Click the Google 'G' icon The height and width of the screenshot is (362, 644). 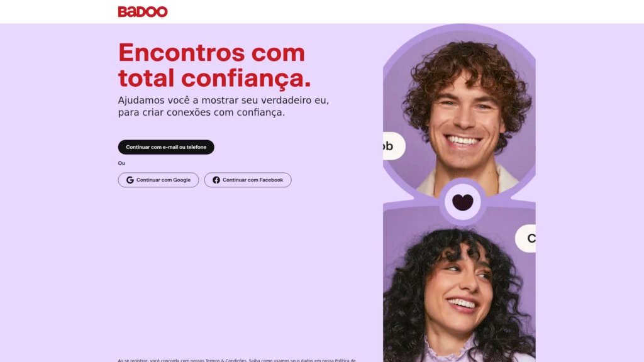point(130,180)
